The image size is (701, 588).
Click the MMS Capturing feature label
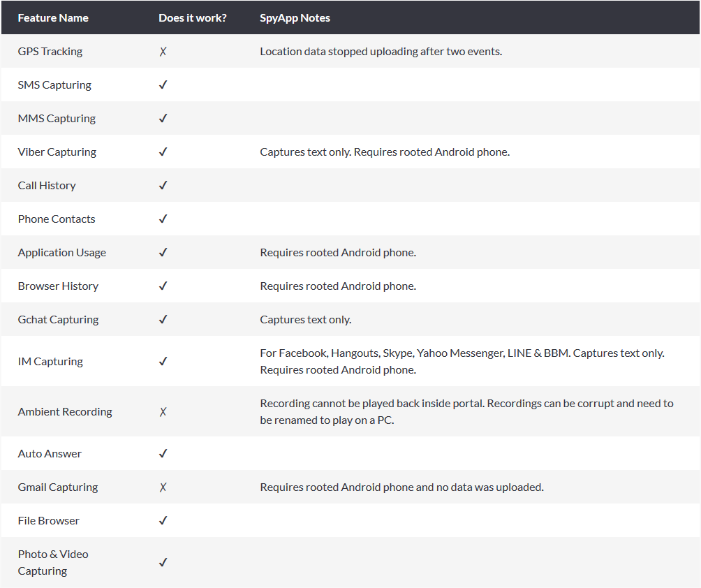point(57,119)
